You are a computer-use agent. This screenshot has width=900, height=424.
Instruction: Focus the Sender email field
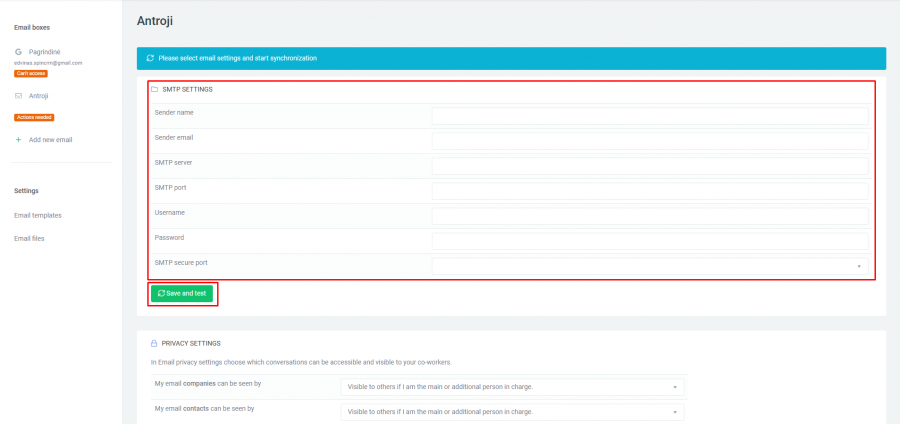click(x=650, y=141)
